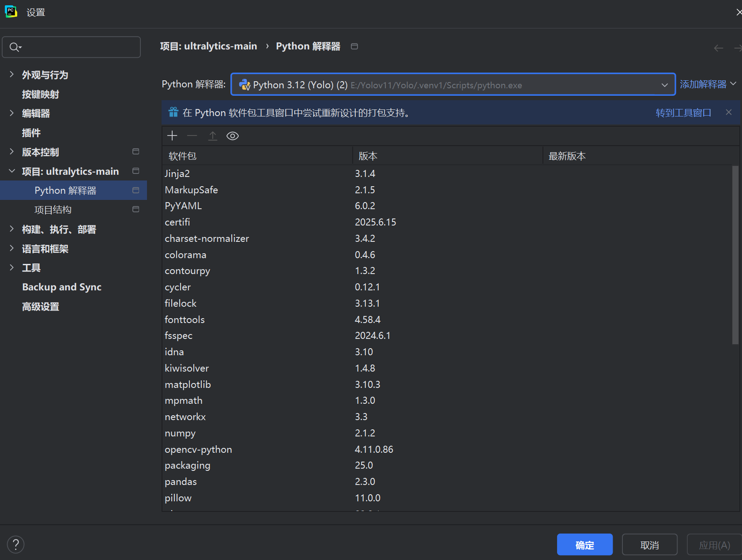Select the colorama package row

pyautogui.click(x=447, y=255)
